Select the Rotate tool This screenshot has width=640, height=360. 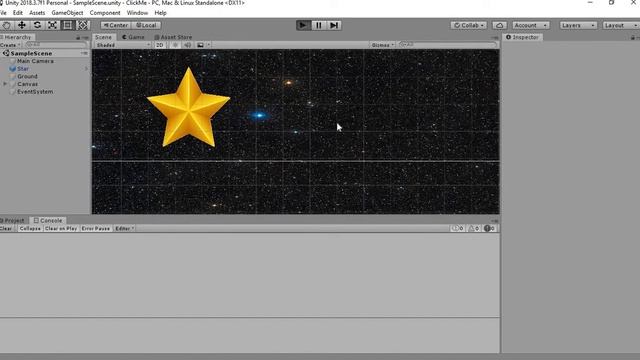click(37, 25)
